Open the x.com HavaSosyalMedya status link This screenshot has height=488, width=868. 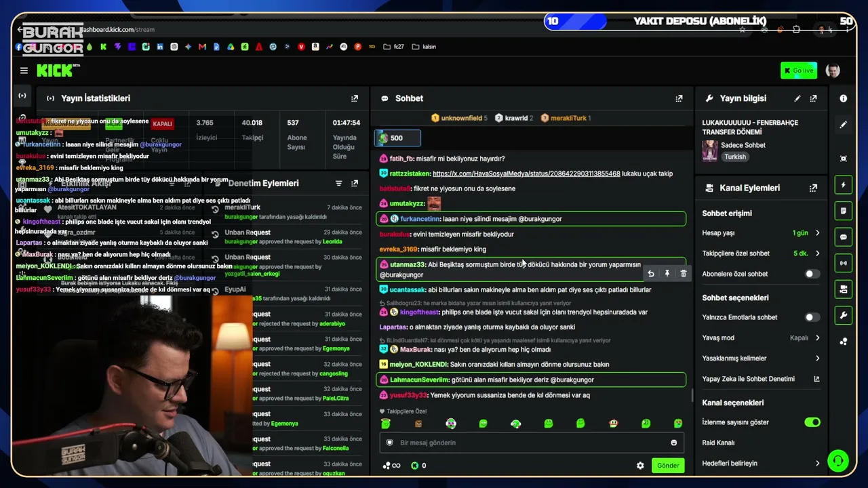526,174
